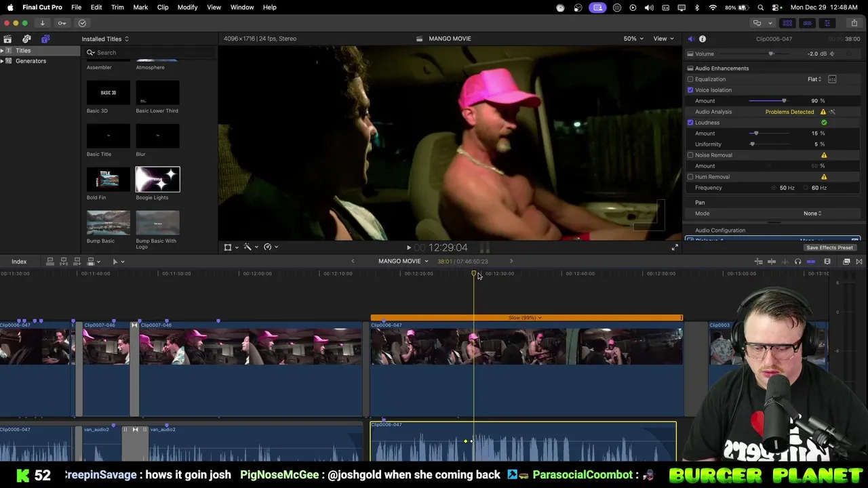Enable the Hum Removal checkbox
Viewport: 868px width, 488px height.
coord(690,177)
